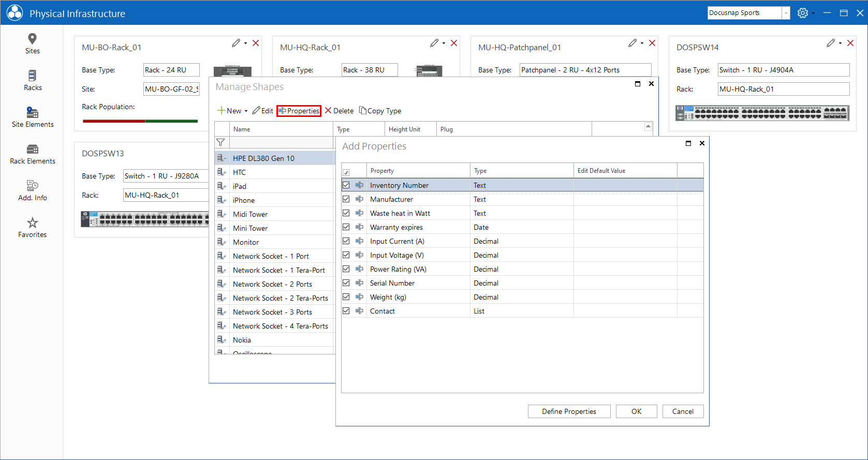868x460 pixels.
Task: Expand the New dropdown arrow in Manage Shapes
Action: [246, 111]
